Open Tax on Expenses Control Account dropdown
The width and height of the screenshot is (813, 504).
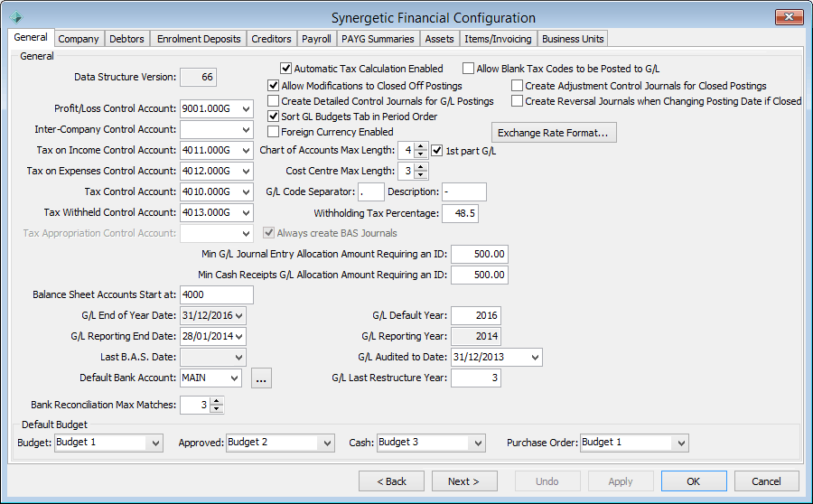247,171
